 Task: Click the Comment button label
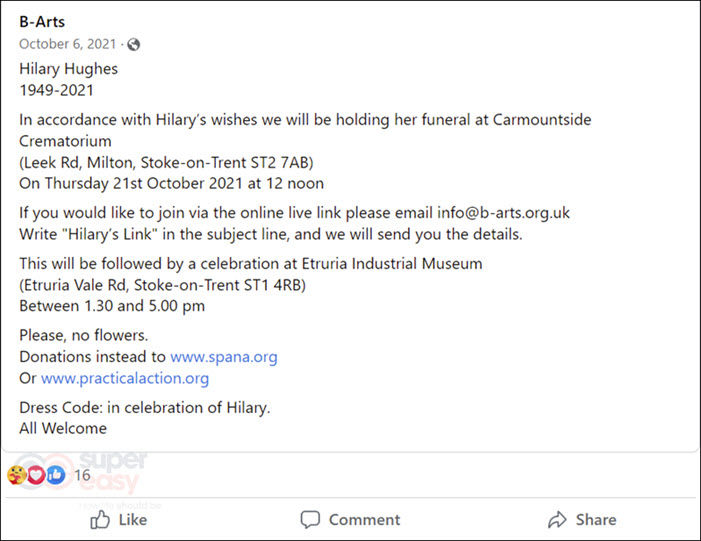tap(364, 520)
